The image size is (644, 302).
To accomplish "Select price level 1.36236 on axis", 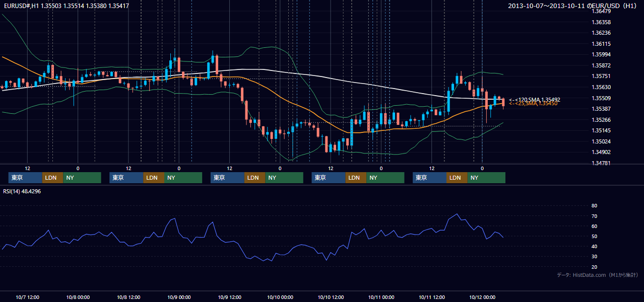I will pos(601,33).
